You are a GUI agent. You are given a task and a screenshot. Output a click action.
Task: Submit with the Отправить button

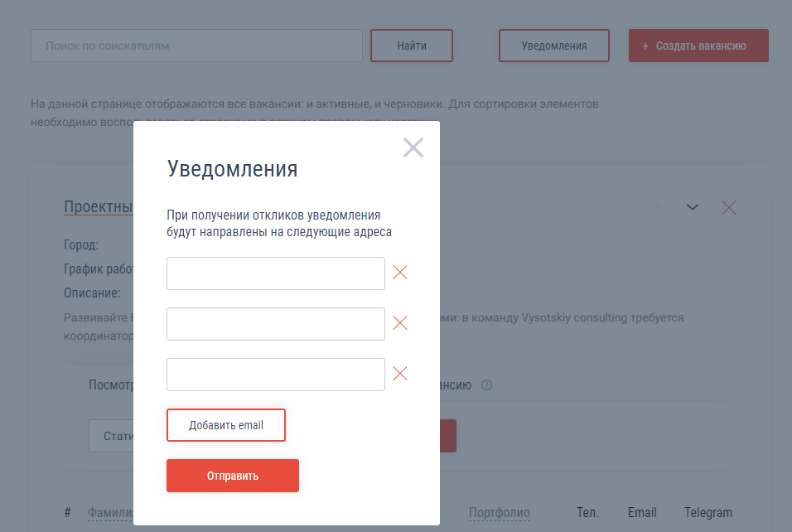click(x=232, y=476)
